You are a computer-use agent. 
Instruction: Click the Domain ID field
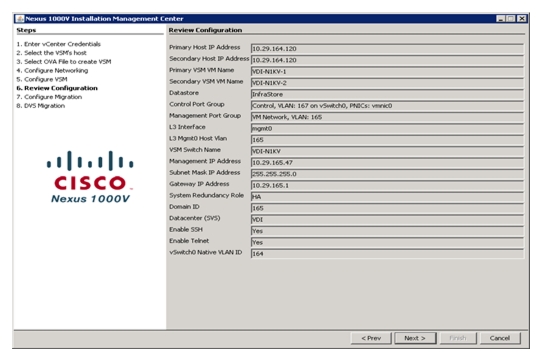(x=388, y=208)
